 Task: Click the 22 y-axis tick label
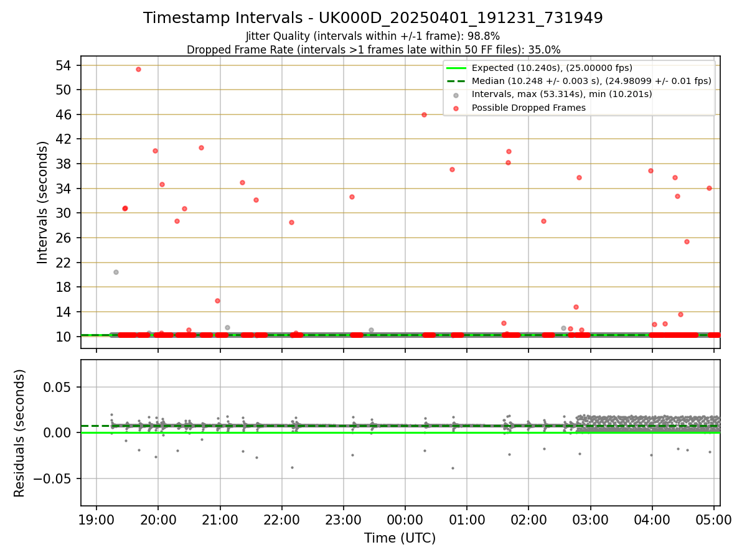(x=64, y=263)
